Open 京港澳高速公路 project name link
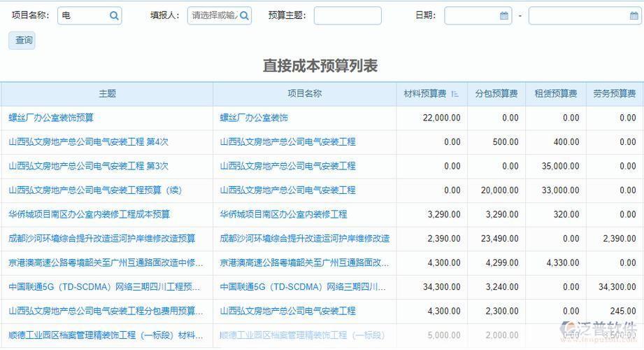Screen dimensions: 644x350 click(x=304, y=262)
